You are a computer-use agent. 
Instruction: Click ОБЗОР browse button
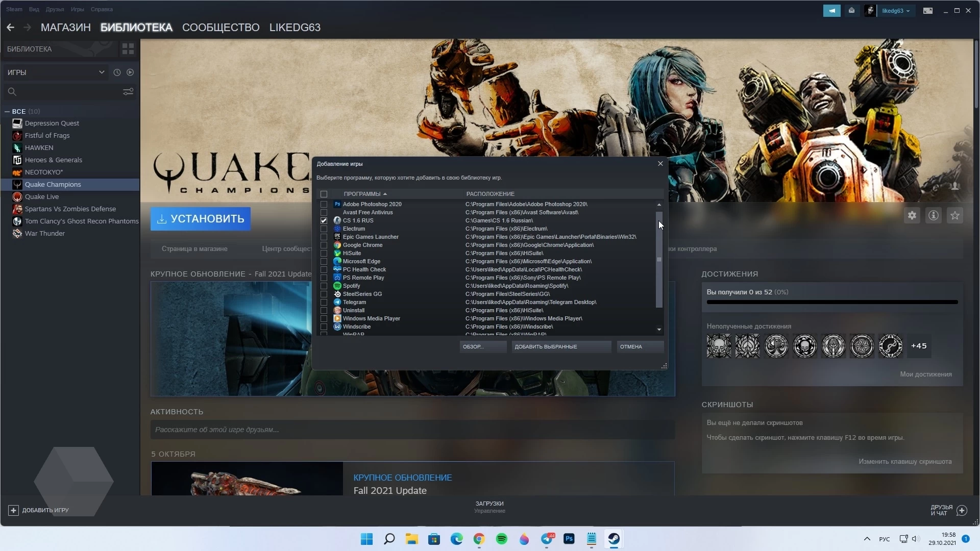click(483, 346)
